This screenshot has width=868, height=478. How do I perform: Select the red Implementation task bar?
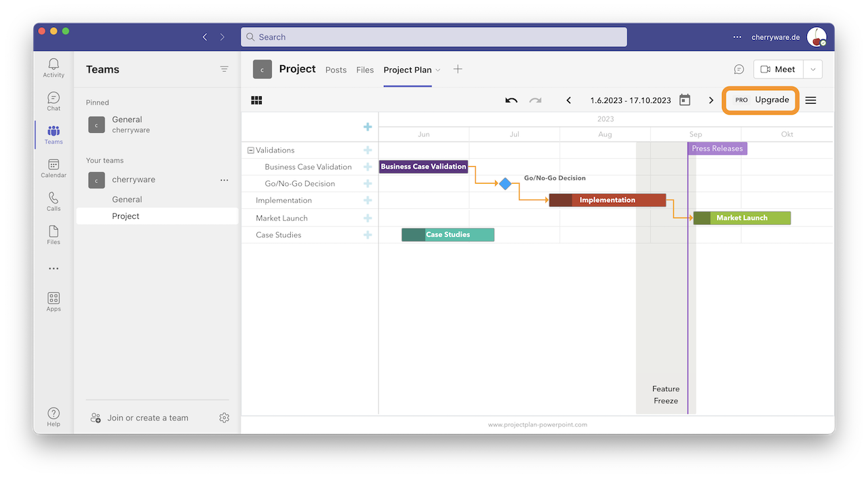pyautogui.click(x=608, y=200)
